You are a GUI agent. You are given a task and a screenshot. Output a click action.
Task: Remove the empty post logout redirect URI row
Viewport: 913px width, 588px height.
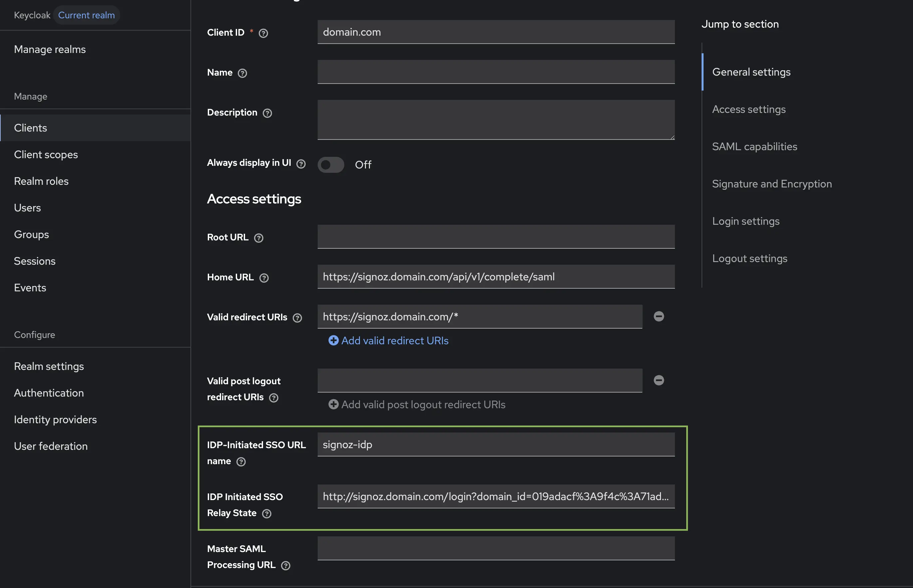click(x=659, y=380)
